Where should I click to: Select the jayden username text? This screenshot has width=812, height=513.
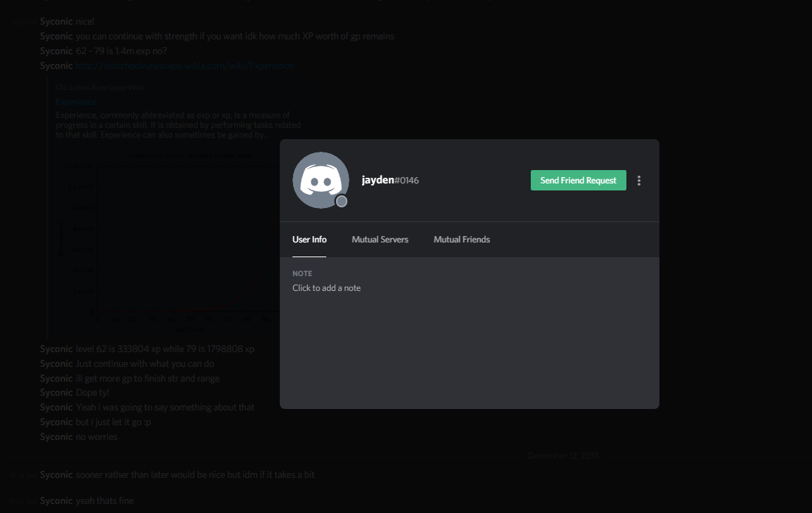tap(378, 180)
